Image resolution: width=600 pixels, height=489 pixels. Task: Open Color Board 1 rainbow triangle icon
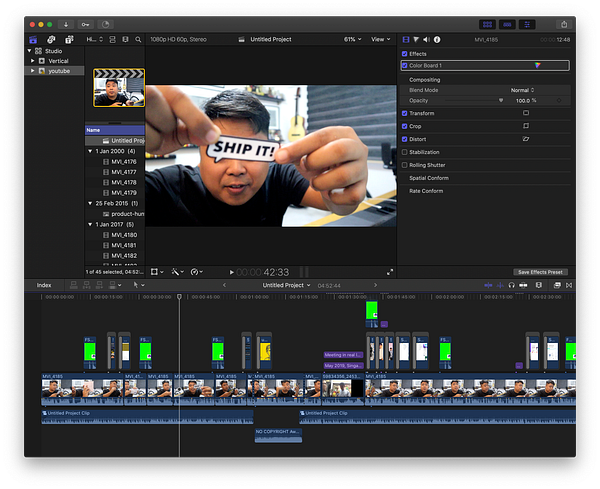click(538, 65)
